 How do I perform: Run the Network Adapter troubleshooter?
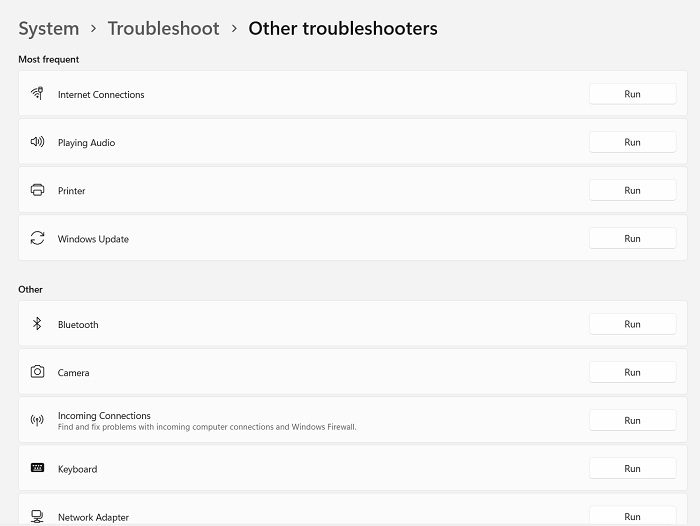pyautogui.click(x=632, y=516)
